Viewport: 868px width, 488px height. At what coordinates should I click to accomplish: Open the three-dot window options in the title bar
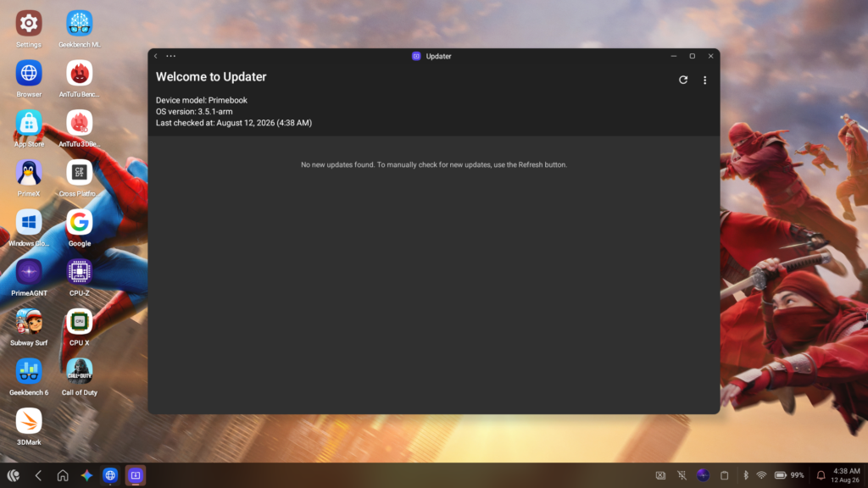pos(171,56)
